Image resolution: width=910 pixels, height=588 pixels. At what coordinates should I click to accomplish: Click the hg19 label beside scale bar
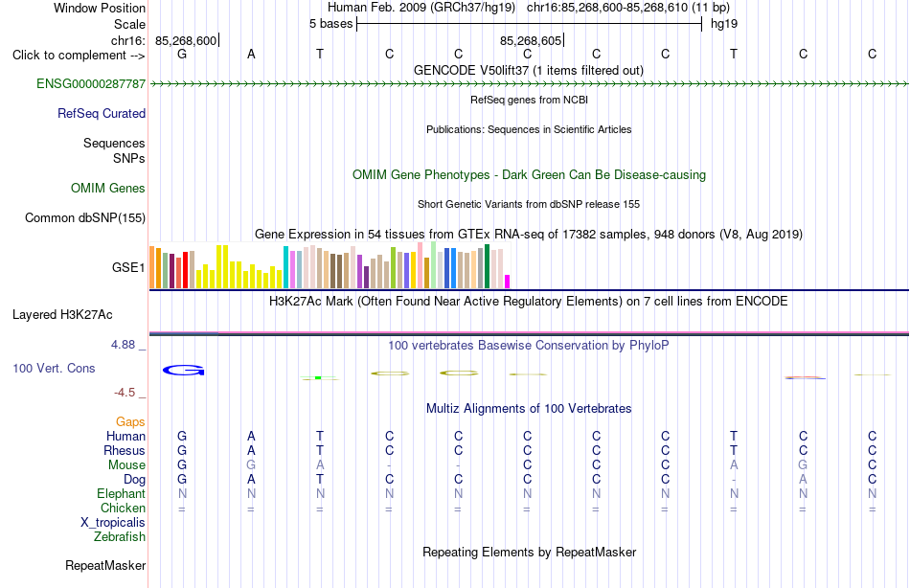pos(724,24)
